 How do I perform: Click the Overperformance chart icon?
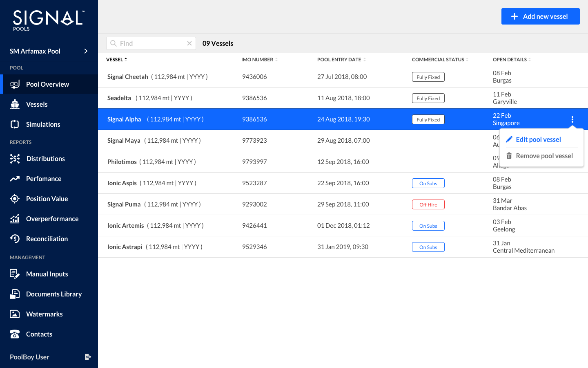[15, 219]
